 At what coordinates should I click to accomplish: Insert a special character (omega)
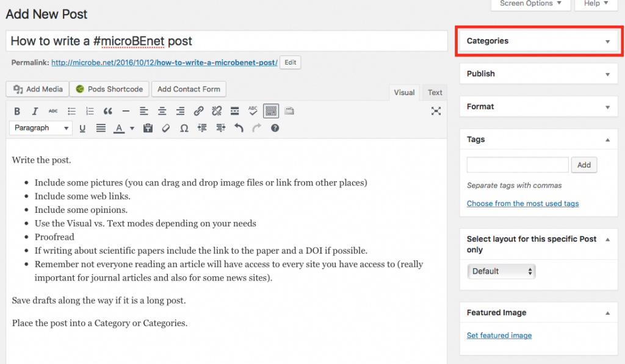coord(184,128)
